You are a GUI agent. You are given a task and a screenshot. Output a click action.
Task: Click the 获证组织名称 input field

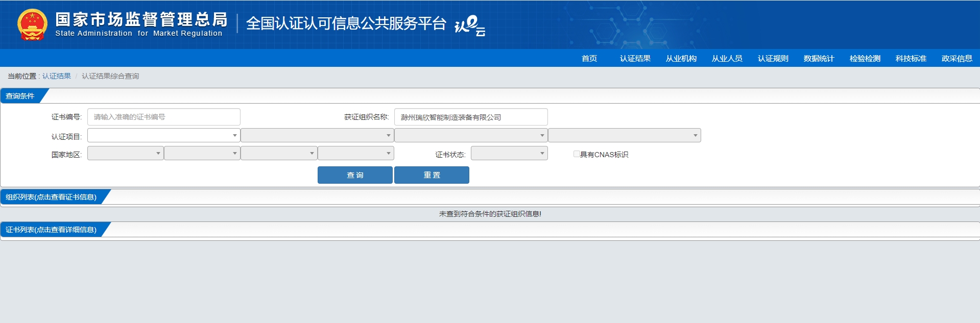point(471,117)
